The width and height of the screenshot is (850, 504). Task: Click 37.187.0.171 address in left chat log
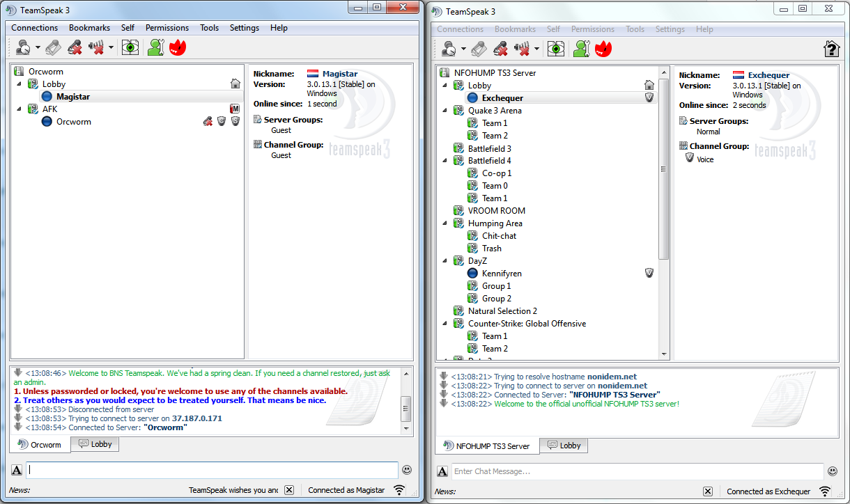[197, 418]
